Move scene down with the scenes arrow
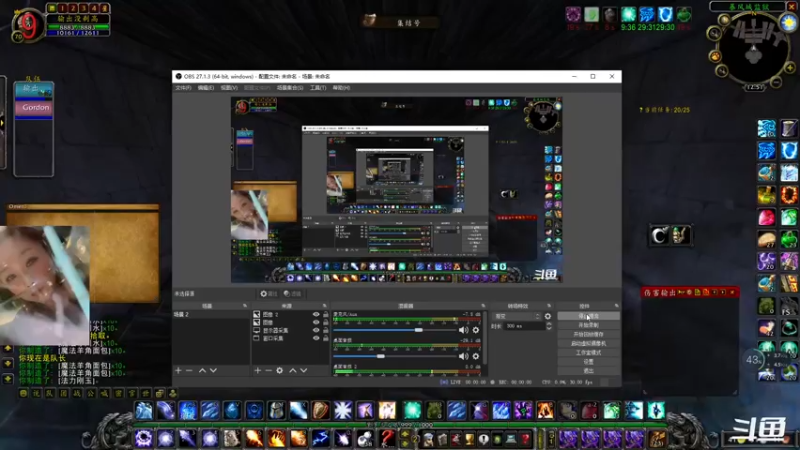800x450 pixels. point(213,370)
